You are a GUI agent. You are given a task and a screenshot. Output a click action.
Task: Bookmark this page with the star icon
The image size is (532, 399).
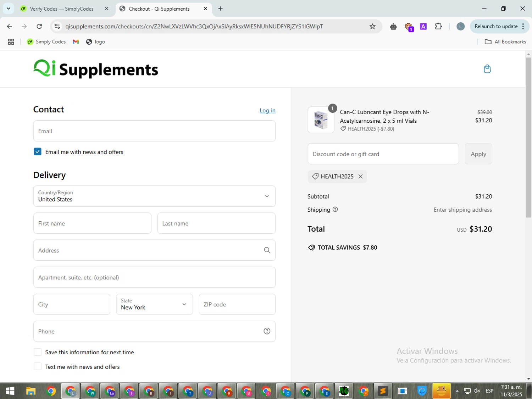pos(372,26)
